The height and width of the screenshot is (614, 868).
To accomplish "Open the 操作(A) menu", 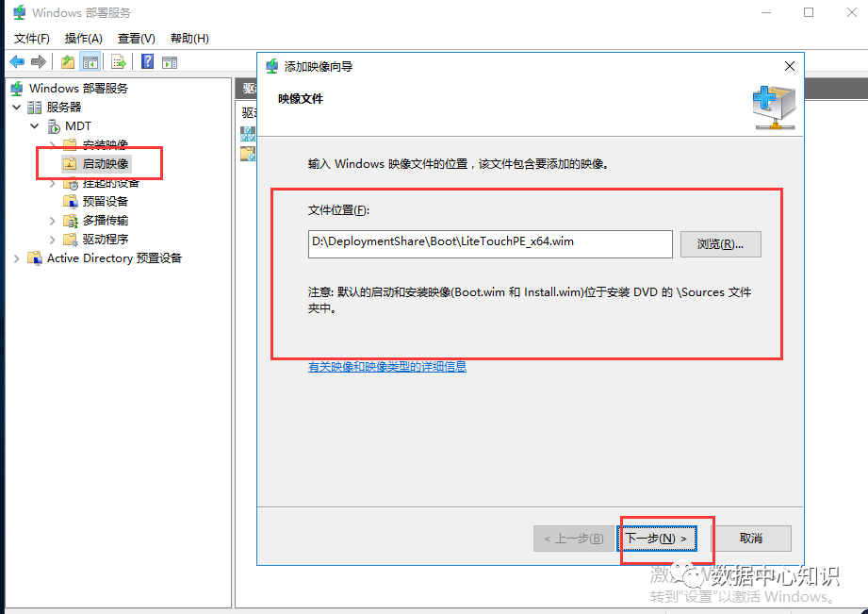I will pos(84,39).
